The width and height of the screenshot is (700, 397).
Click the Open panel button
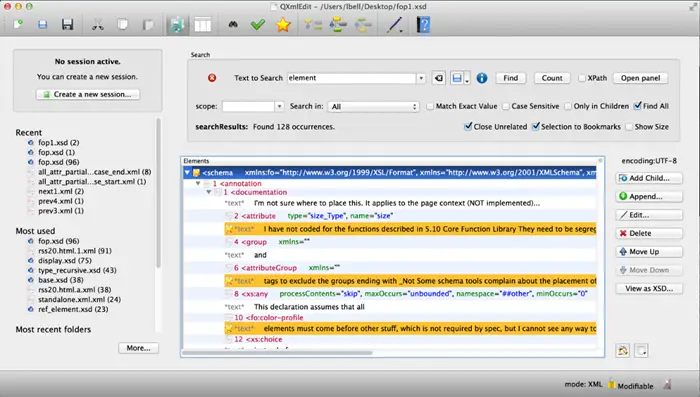(x=640, y=78)
